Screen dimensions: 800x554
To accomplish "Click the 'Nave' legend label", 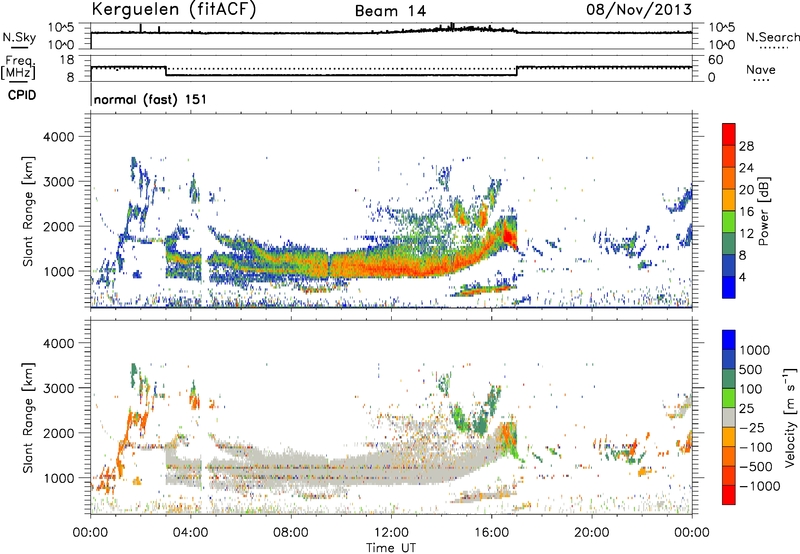I will pos(761,69).
